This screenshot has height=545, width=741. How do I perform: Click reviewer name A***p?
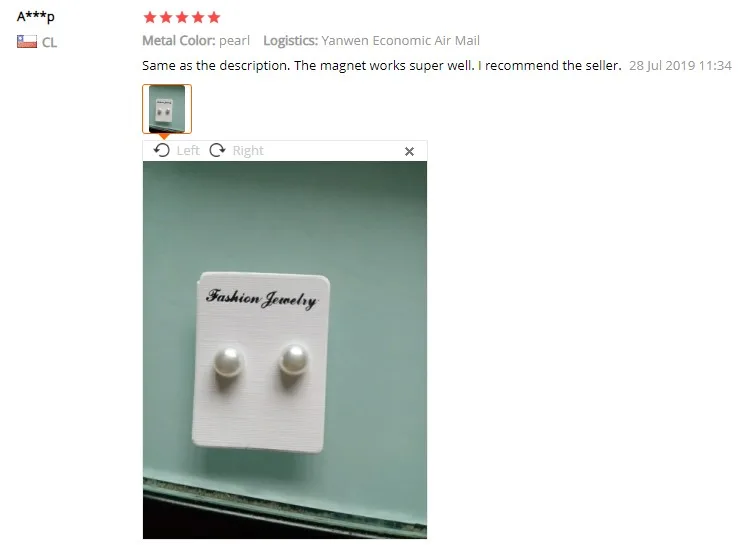35,17
